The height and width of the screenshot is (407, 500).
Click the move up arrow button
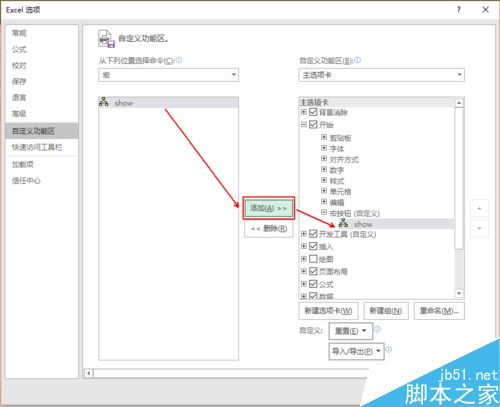tap(479, 209)
